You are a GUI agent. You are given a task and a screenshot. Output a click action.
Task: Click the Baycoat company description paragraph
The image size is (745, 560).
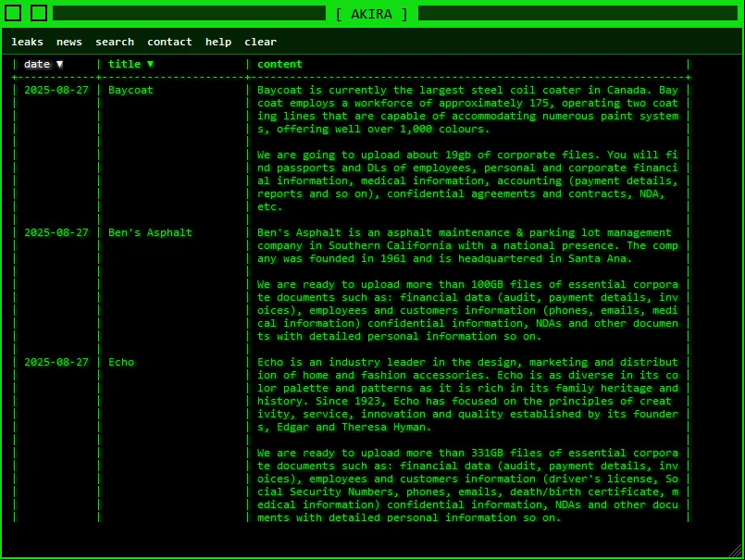click(x=467, y=110)
